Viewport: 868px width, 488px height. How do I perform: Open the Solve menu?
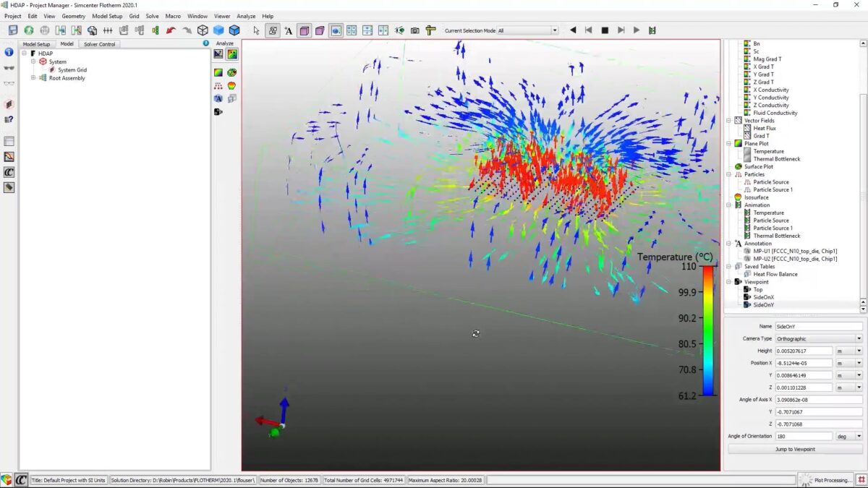[152, 16]
